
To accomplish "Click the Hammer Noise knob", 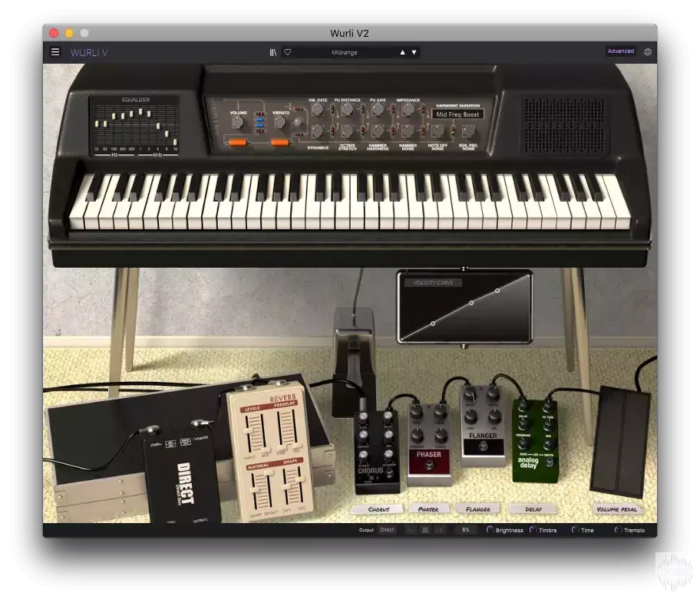I will tap(408, 131).
